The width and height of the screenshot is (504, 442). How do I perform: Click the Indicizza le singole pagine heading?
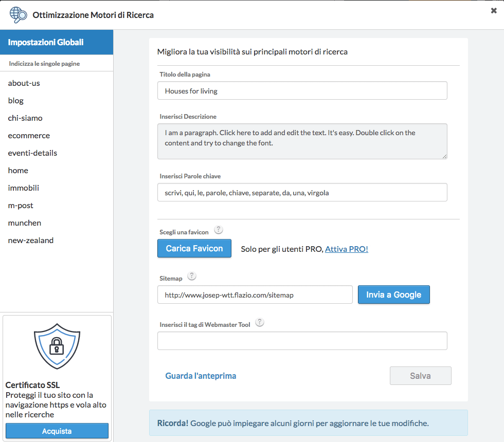[44, 64]
